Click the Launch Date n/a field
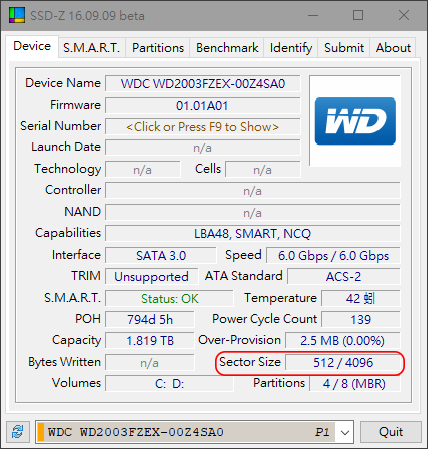Screen dimensions: 428x449 point(203,148)
